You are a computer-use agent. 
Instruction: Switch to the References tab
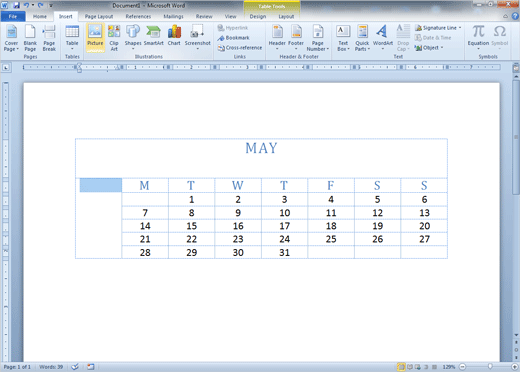(x=138, y=16)
